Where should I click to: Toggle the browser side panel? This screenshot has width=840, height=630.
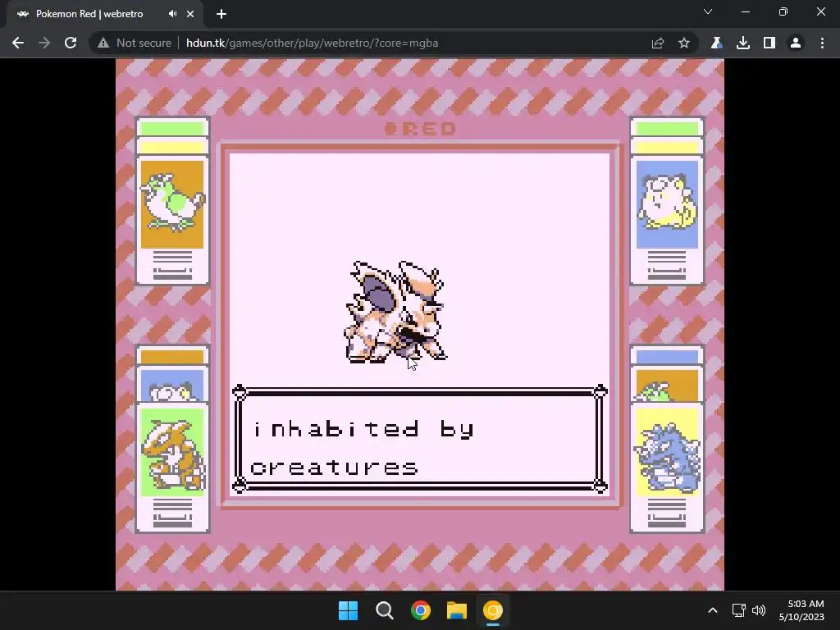[x=769, y=43]
